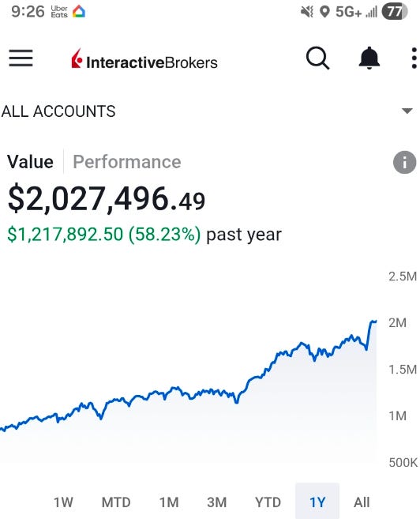
Task: Set chart range to 1M
Action: tap(169, 502)
